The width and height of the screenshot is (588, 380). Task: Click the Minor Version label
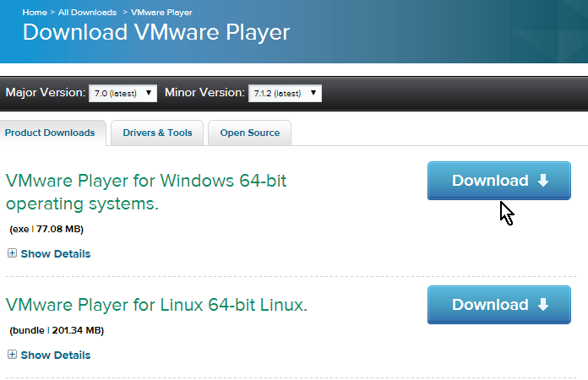[204, 93]
